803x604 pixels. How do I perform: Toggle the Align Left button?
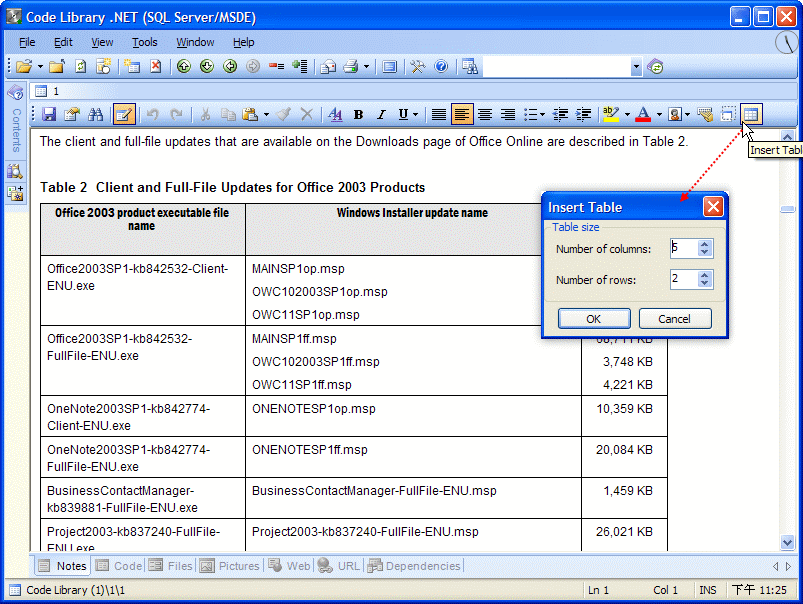(462, 114)
